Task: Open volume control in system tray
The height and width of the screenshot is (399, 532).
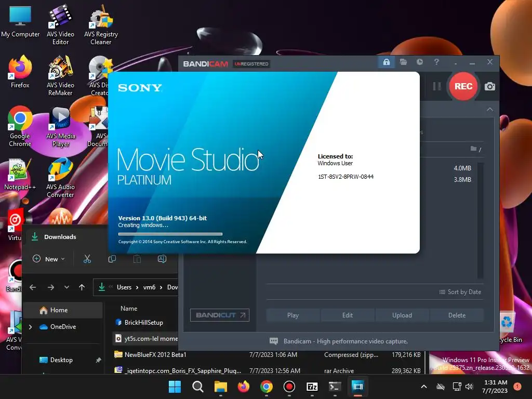Action: pyautogui.click(x=469, y=387)
